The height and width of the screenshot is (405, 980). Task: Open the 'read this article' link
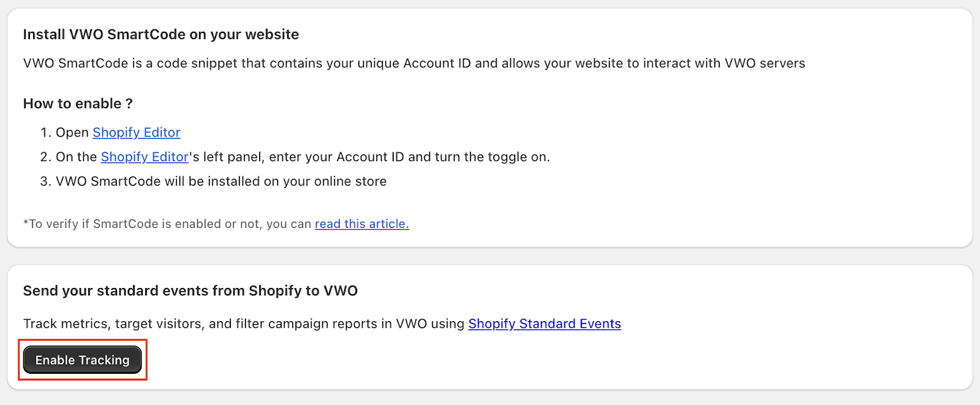(362, 224)
